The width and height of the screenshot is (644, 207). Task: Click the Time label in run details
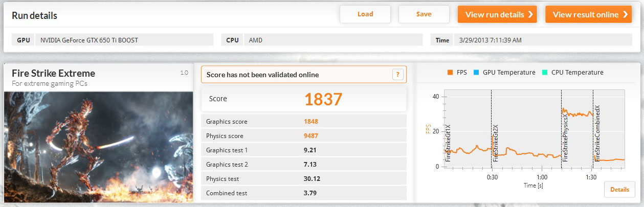click(x=442, y=40)
